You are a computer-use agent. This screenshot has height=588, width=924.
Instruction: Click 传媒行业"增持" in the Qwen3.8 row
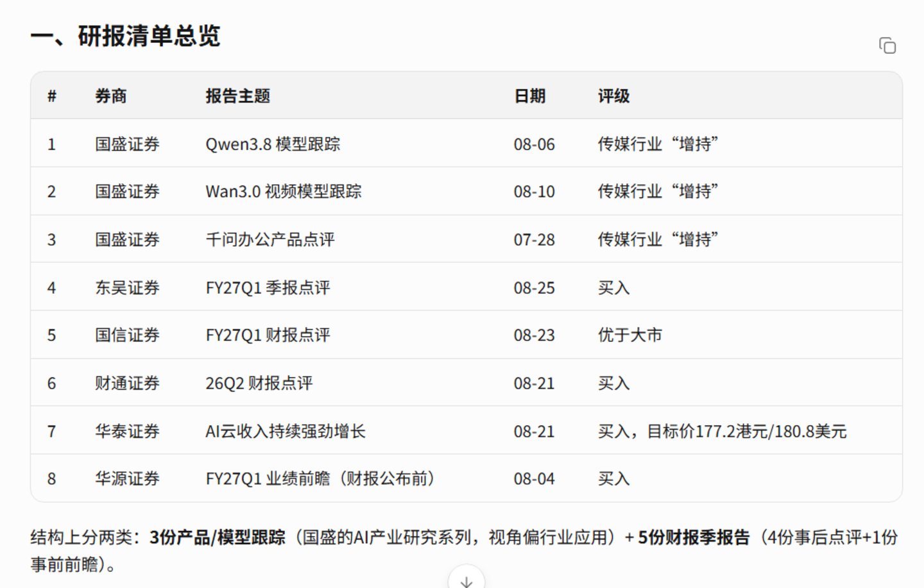658,144
